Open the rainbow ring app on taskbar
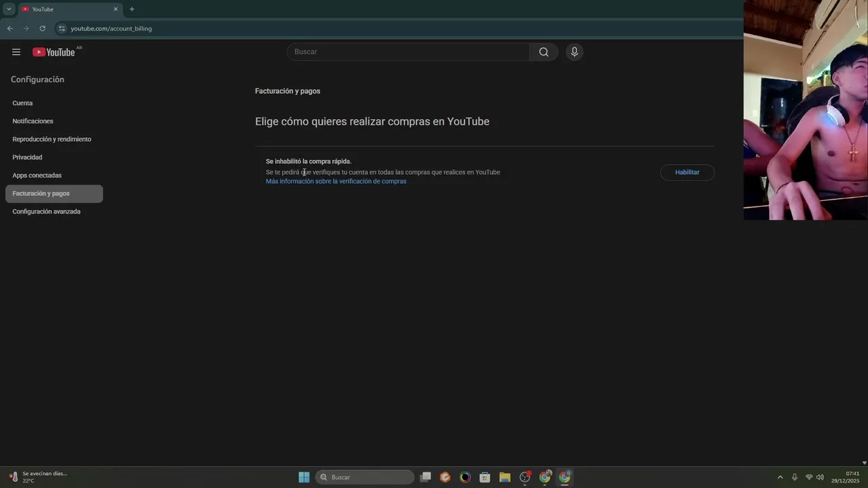The width and height of the screenshot is (868, 488). point(465,477)
